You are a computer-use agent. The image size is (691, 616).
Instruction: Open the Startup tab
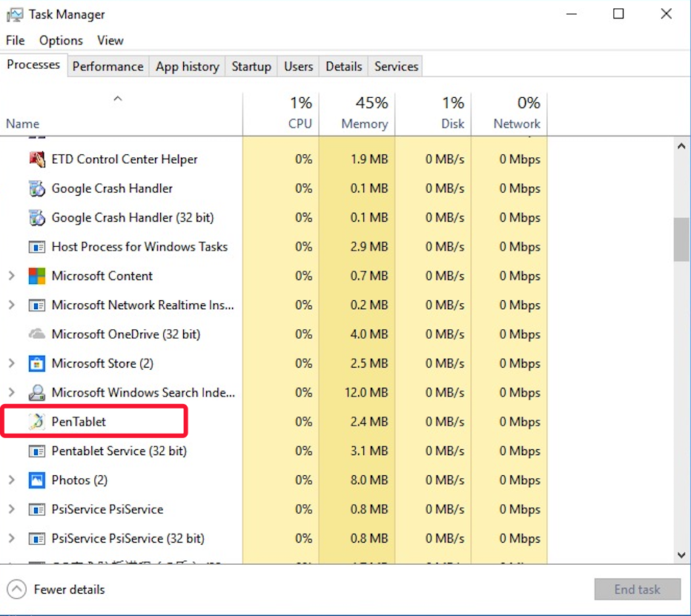pos(251,66)
